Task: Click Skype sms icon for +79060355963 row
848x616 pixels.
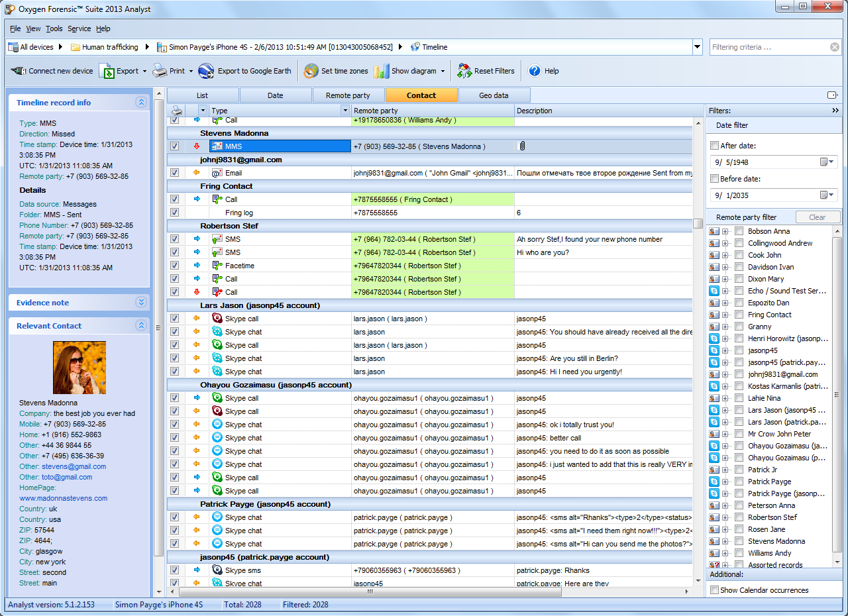Action: pyautogui.click(x=217, y=570)
